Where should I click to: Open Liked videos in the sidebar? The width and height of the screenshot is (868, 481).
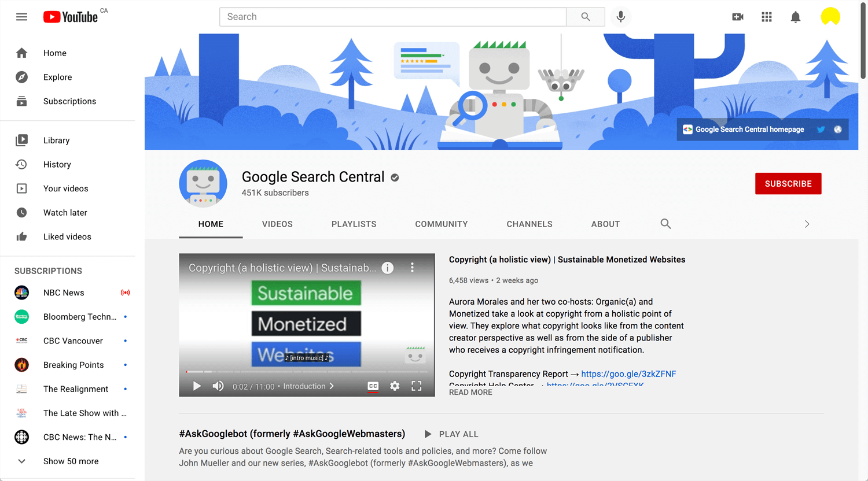pos(68,236)
